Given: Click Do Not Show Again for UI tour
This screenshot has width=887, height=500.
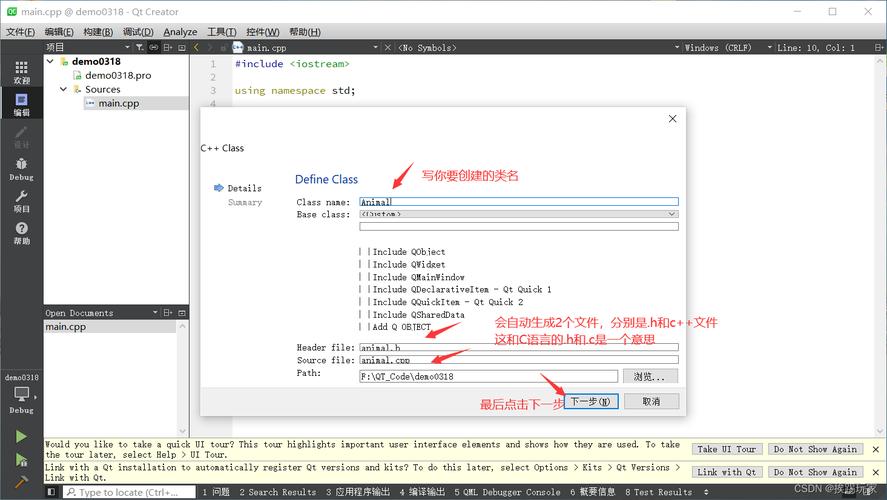Looking at the screenshot, I should [815, 449].
